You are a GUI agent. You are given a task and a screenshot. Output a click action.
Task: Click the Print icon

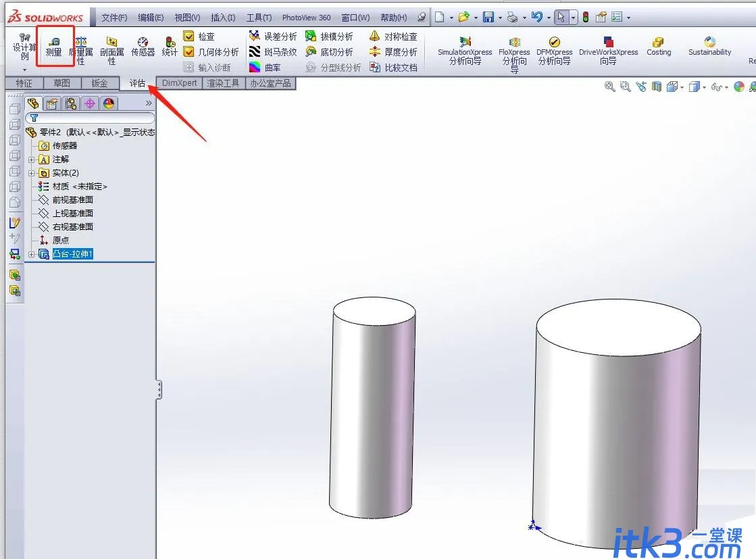[x=513, y=18]
